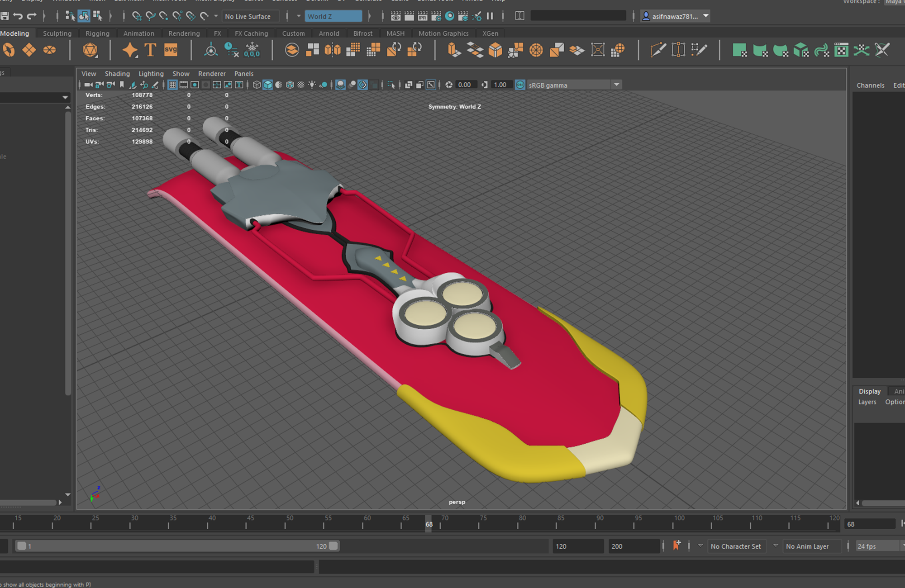Open the Render View window icon
905x588 pixels.
point(395,16)
